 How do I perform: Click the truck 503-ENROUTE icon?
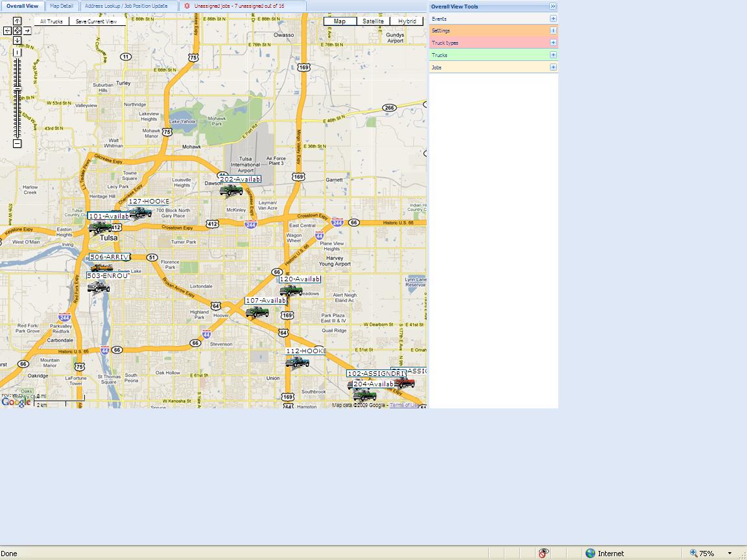click(99, 287)
